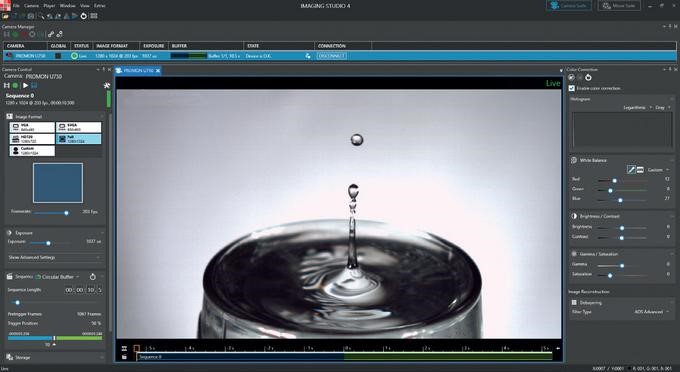
Task: Click first icon in Color Correction toolbar
Action: point(572,78)
